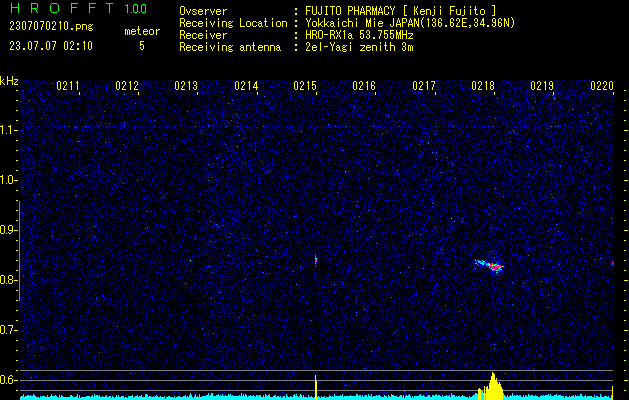Click the yellow power peak under 0218
629x400 pixels.
coord(493,385)
